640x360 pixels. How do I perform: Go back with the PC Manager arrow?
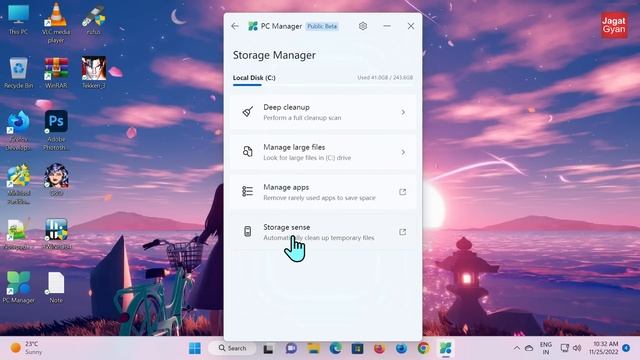235,26
